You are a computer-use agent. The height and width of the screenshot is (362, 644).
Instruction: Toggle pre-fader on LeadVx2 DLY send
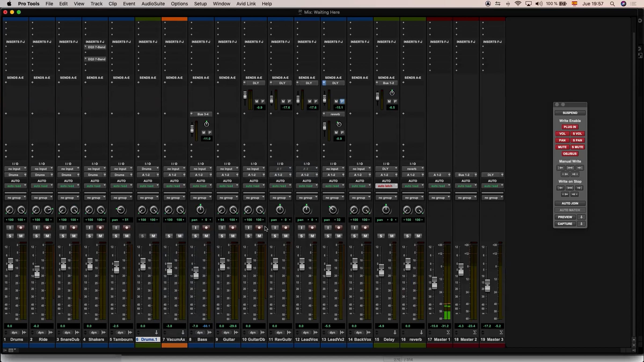[342, 101]
